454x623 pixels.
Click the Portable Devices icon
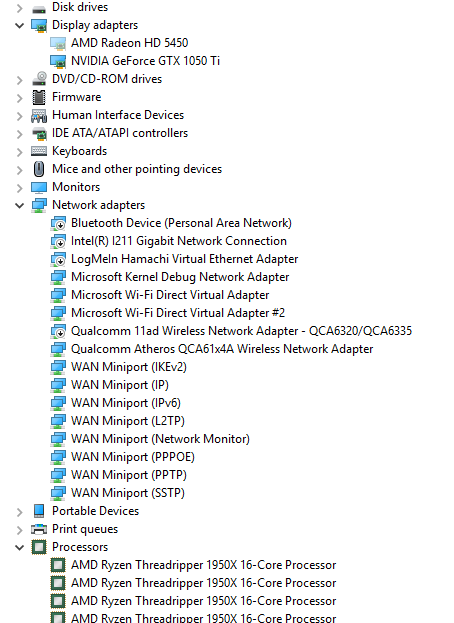click(39, 511)
